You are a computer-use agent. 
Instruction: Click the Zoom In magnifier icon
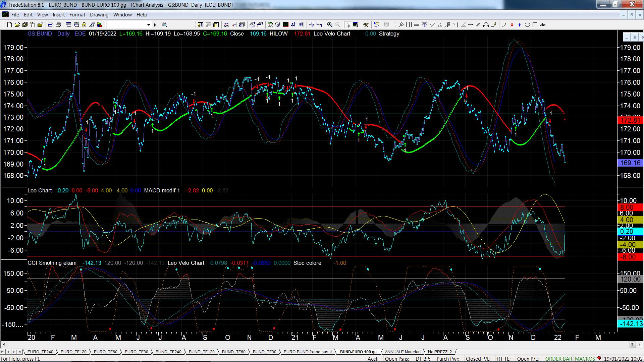[x=330, y=24]
